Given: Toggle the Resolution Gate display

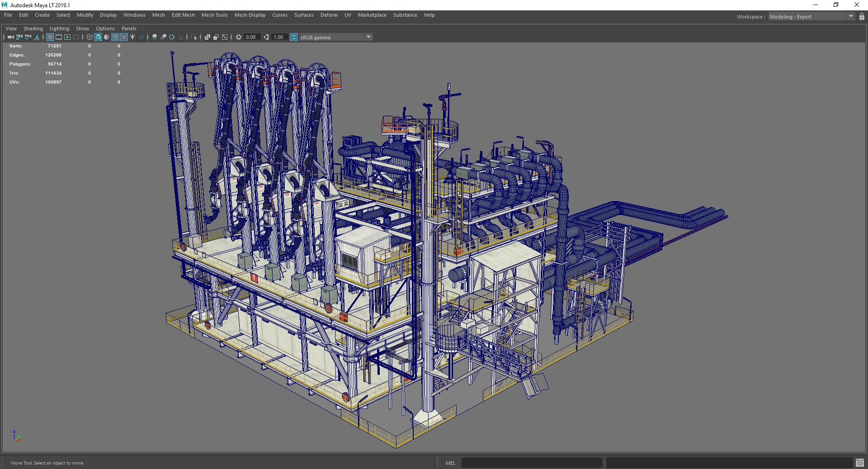Looking at the screenshot, I should 67,37.
